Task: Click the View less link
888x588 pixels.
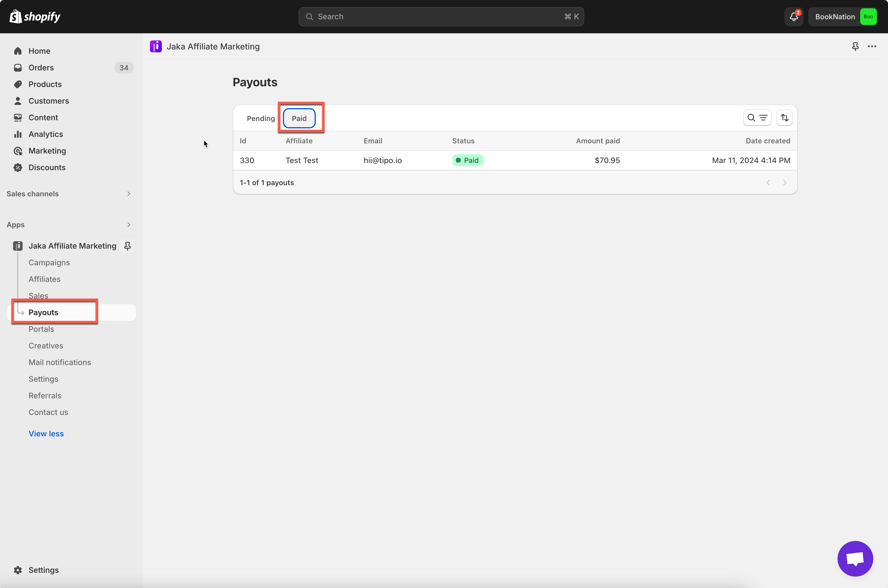Action: tap(46, 434)
